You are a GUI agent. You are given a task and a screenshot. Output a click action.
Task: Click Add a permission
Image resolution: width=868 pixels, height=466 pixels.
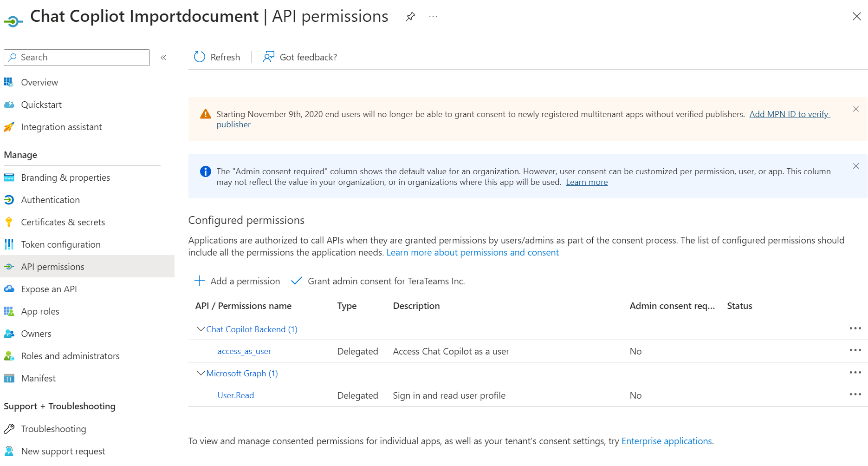pos(237,281)
